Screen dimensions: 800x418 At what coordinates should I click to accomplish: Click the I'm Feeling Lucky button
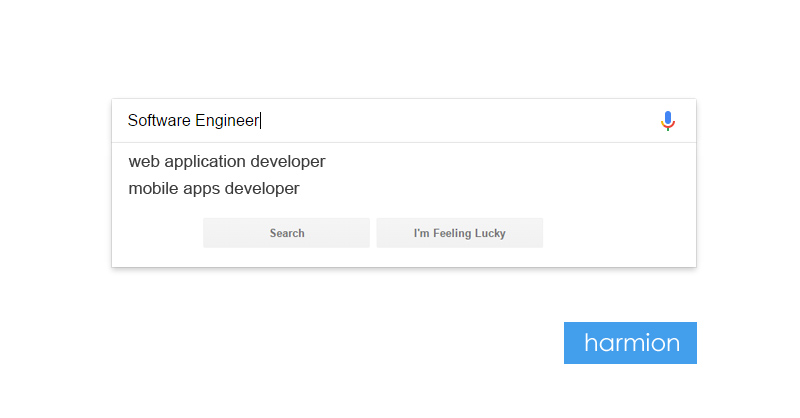[x=460, y=233]
